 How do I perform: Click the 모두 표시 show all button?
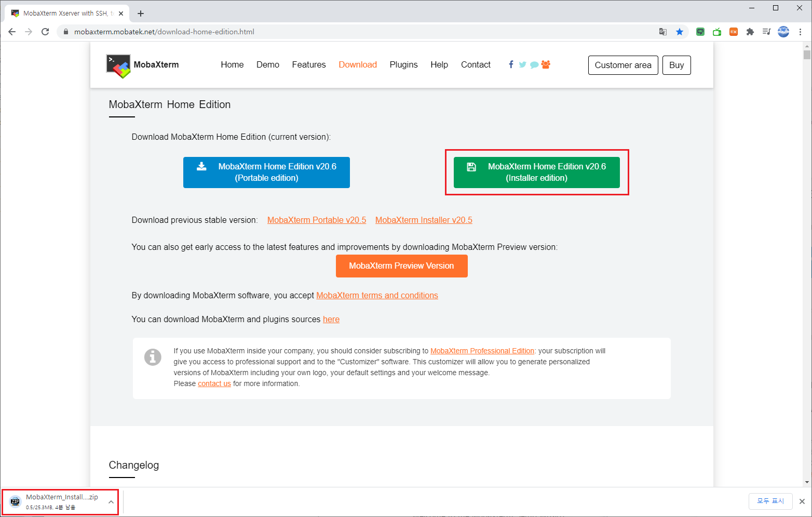coord(770,501)
